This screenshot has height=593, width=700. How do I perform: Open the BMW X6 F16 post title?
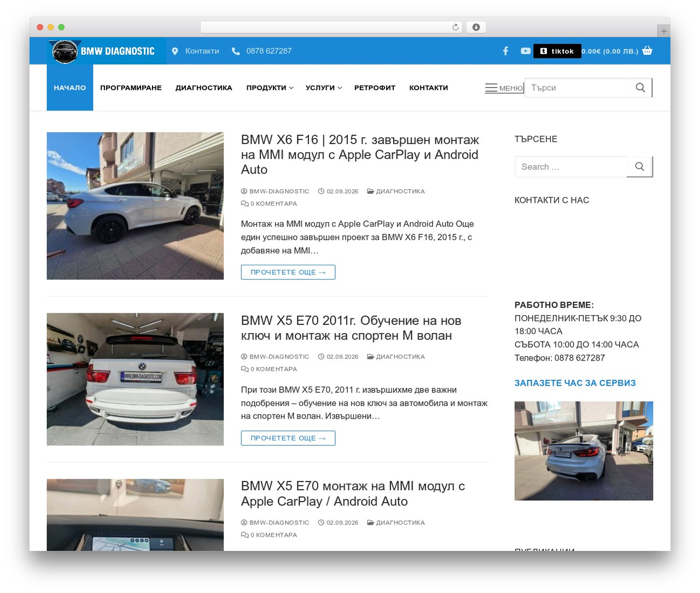[x=360, y=155]
